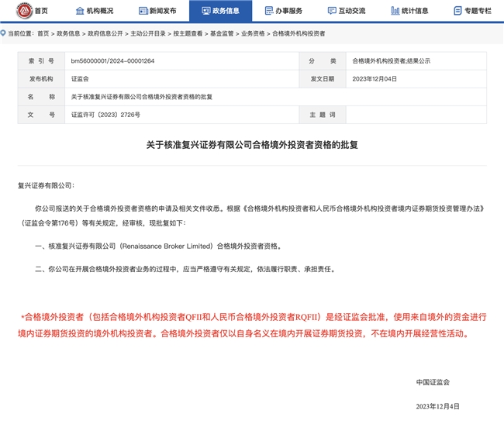The height and width of the screenshot is (441, 504).
Task: Open the 业务资格 breadcrumb link
Action: [253, 33]
